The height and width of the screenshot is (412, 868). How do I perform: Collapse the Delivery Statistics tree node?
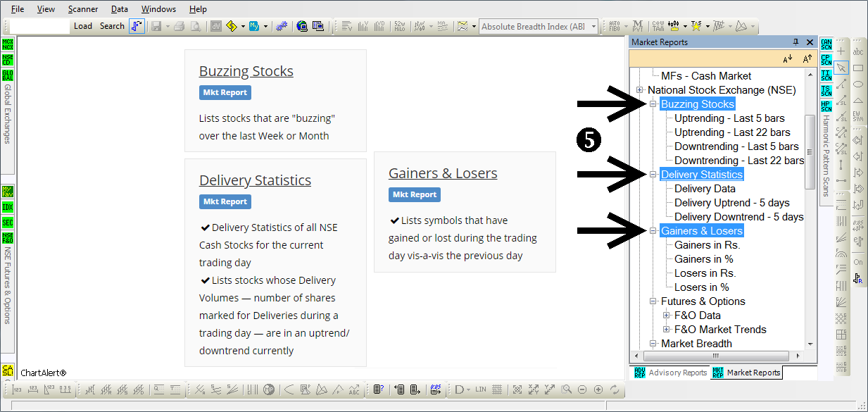(653, 175)
